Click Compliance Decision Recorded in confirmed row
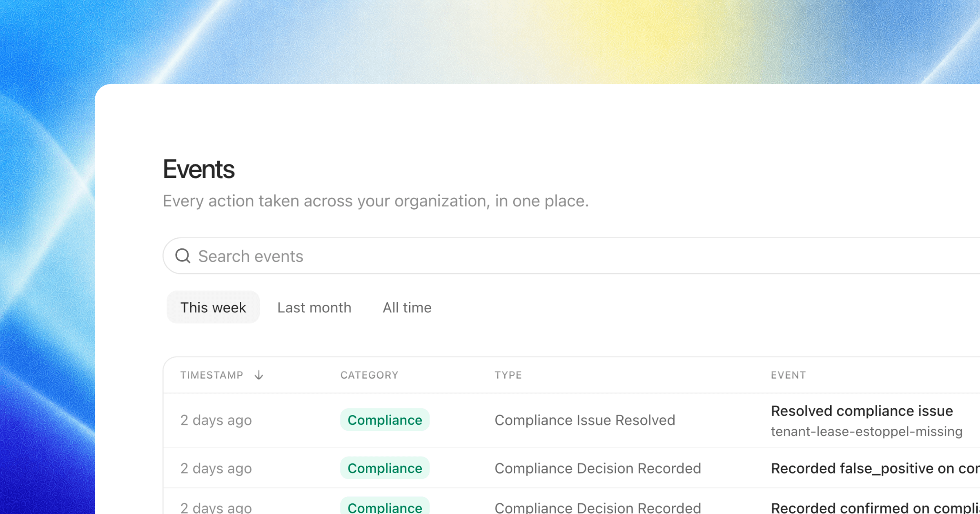Screen dimensions: 980x514 [x=598, y=507]
